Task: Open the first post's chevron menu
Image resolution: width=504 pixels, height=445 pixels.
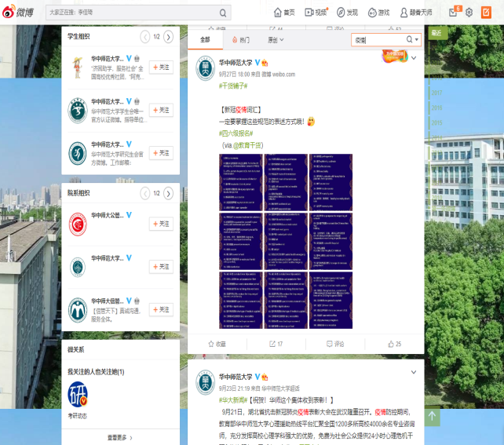Action: click(x=414, y=58)
